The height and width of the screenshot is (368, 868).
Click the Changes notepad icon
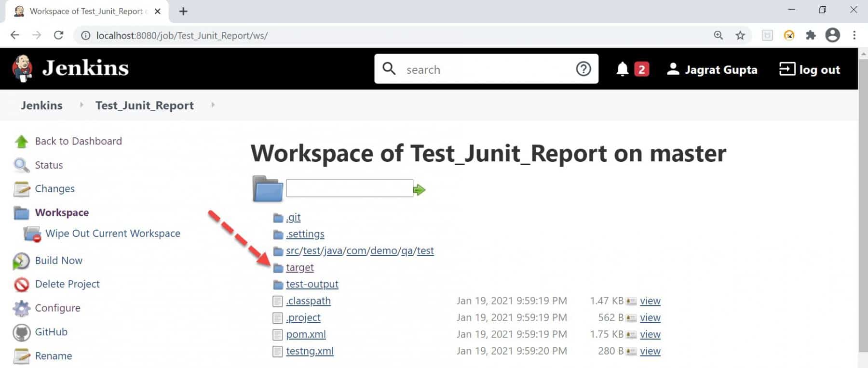(21, 189)
